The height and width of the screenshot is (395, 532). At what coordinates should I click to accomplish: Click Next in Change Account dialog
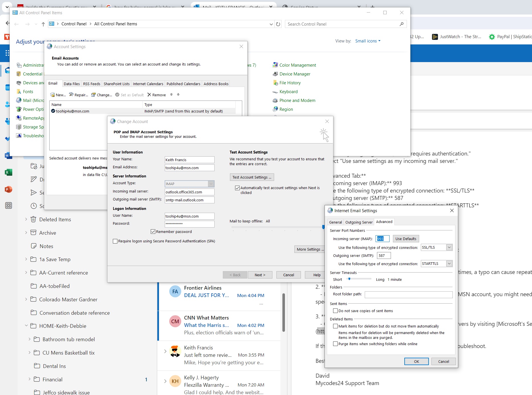(260, 275)
